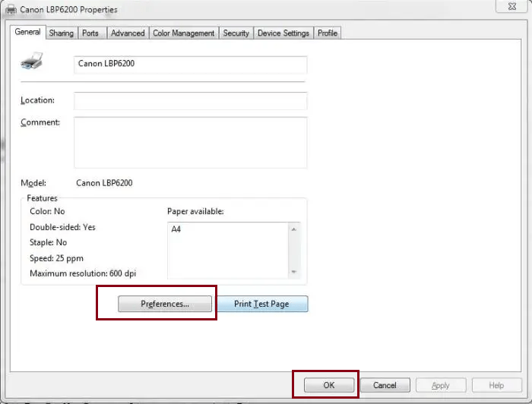Image resolution: width=532 pixels, height=404 pixels.
Task: Confirm with the OK button
Action: click(x=328, y=385)
